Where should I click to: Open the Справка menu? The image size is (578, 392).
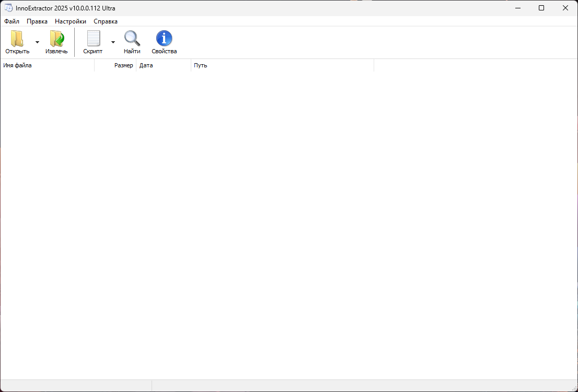coord(106,21)
